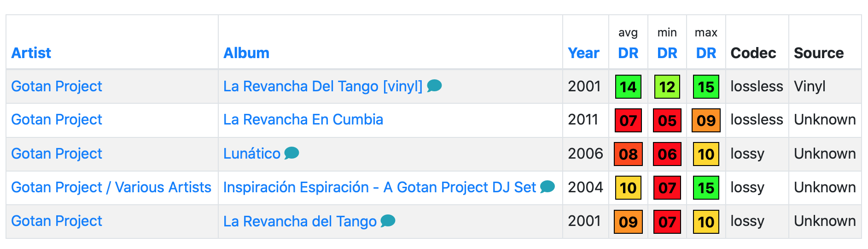The width and height of the screenshot is (868, 249).
Task: Open comment bubble for Inspiración Espiración album
Action: (x=547, y=186)
